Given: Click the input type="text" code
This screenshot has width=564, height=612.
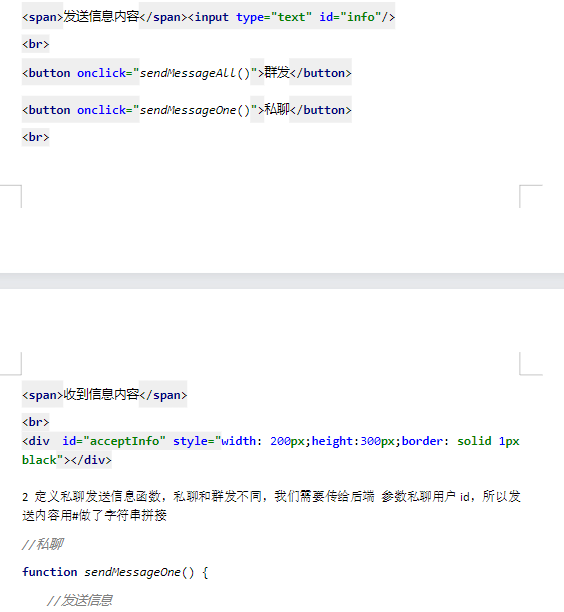Looking at the screenshot, I should pos(250,17).
